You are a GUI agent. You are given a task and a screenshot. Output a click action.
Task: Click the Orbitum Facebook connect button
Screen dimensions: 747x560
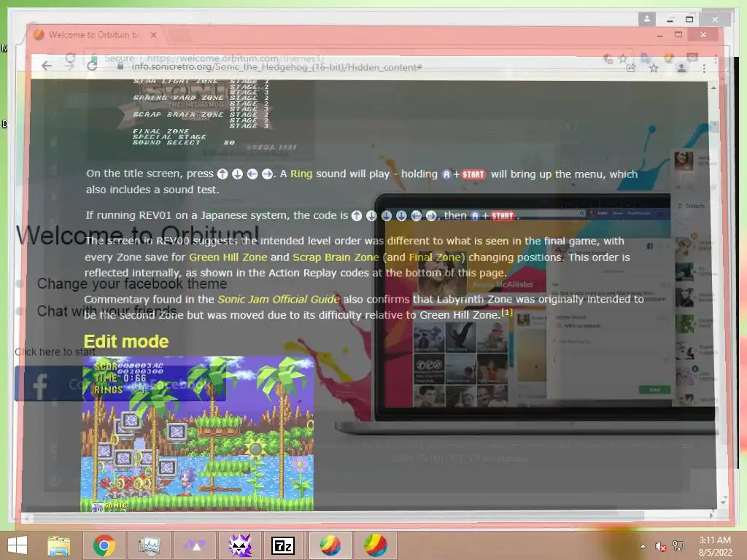coord(120,384)
